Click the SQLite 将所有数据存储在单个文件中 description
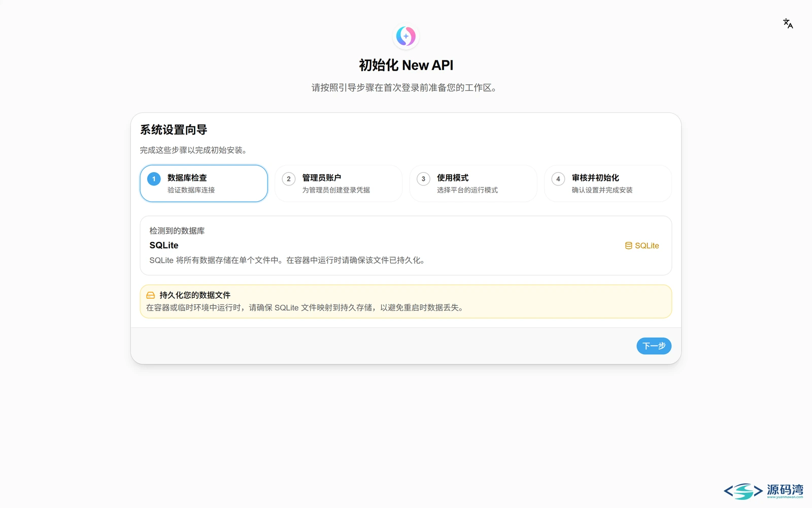The width and height of the screenshot is (812, 508). [x=288, y=260]
